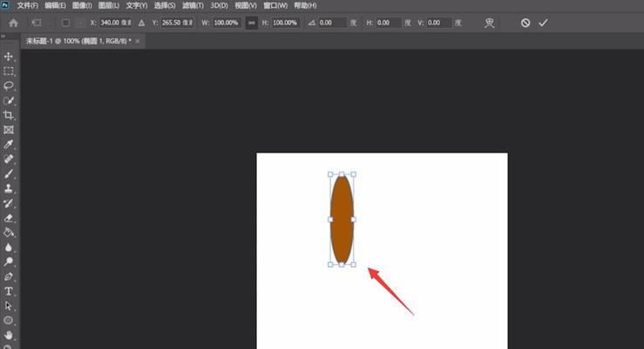Select the Lasso tool
The height and width of the screenshot is (349, 644).
pos(9,86)
